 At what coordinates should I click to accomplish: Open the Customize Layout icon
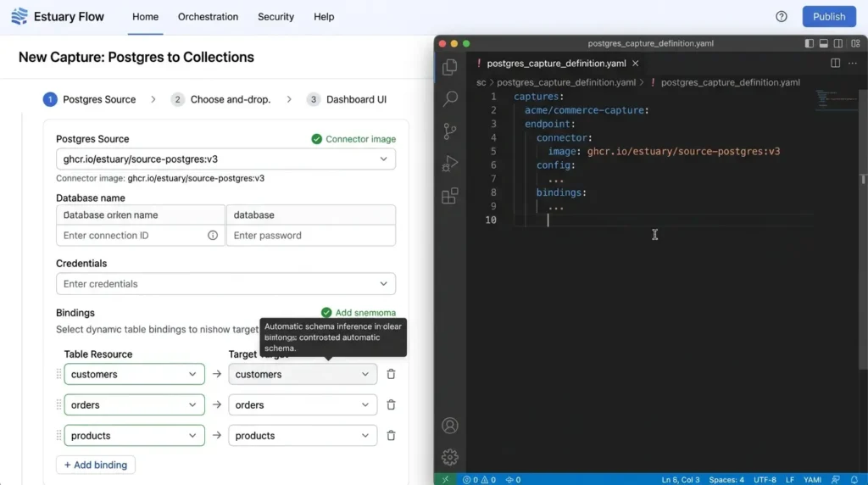[855, 43]
